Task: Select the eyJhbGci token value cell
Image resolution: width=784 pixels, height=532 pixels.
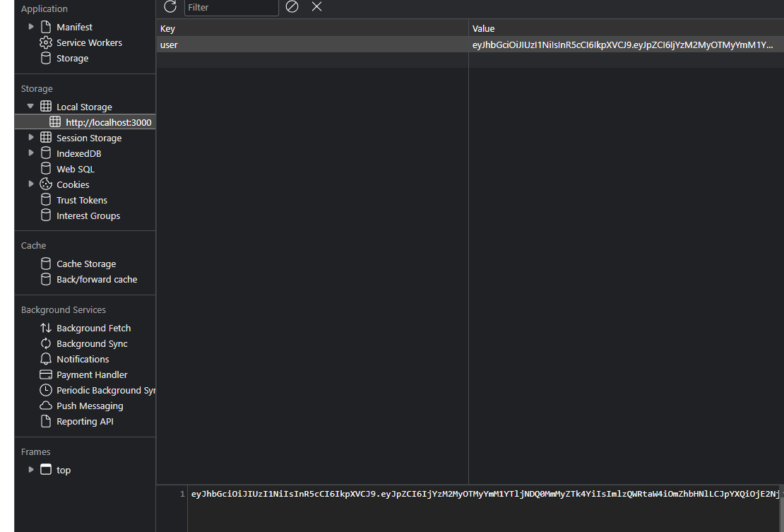Action: click(x=626, y=45)
